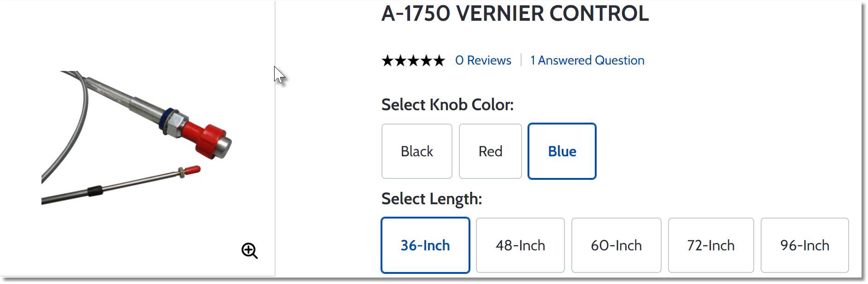Select the 72-Inch length
Viewport: 868px width, 284px height.
coord(711,245)
